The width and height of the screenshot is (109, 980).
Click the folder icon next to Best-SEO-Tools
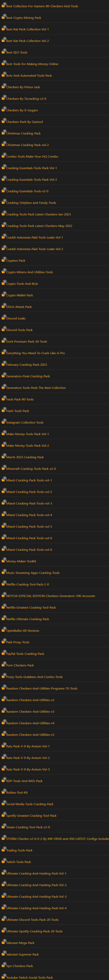(4, 51)
